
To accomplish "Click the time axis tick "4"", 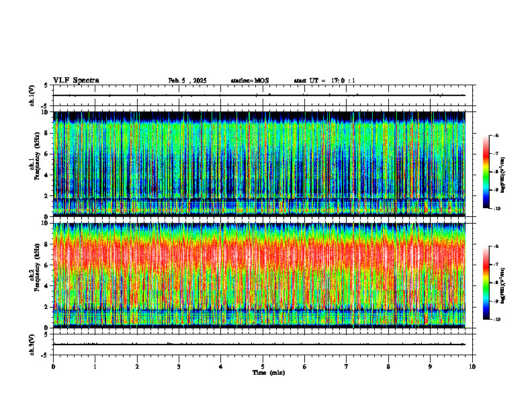I will pos(220,367).
